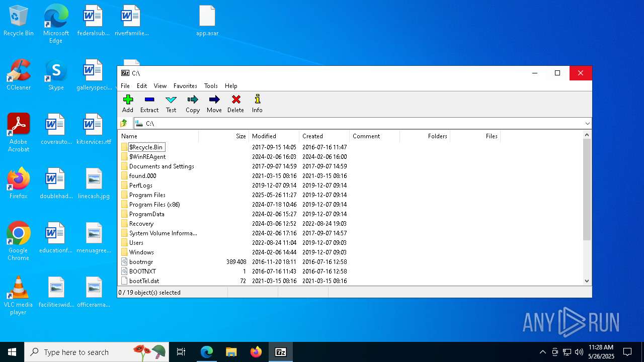
Task: Open the Tools menu
Action: 211,86
